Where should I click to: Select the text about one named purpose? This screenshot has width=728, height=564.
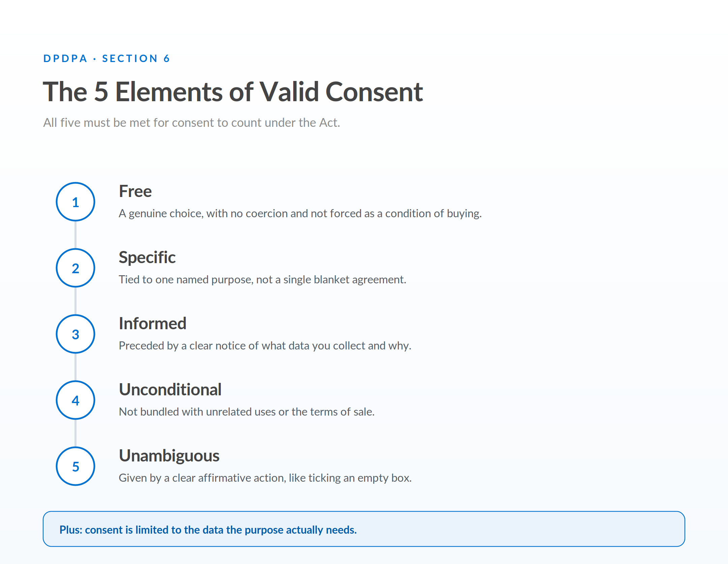click(x=263, y=280)
